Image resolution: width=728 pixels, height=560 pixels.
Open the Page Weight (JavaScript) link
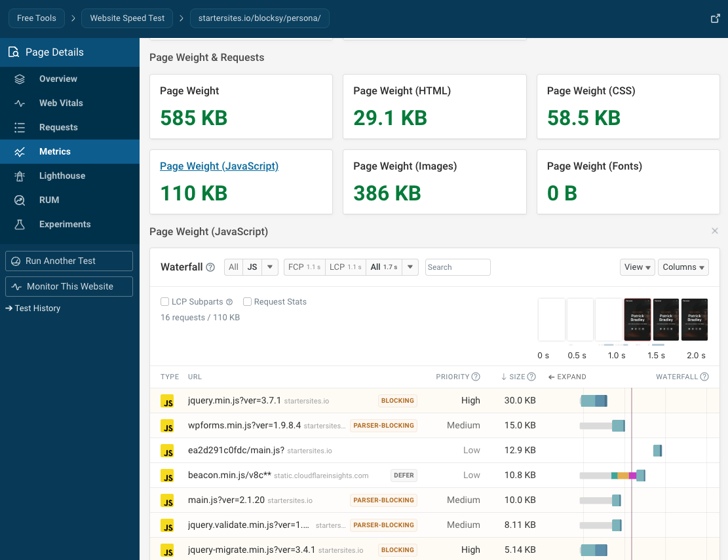tap(219, 166)
